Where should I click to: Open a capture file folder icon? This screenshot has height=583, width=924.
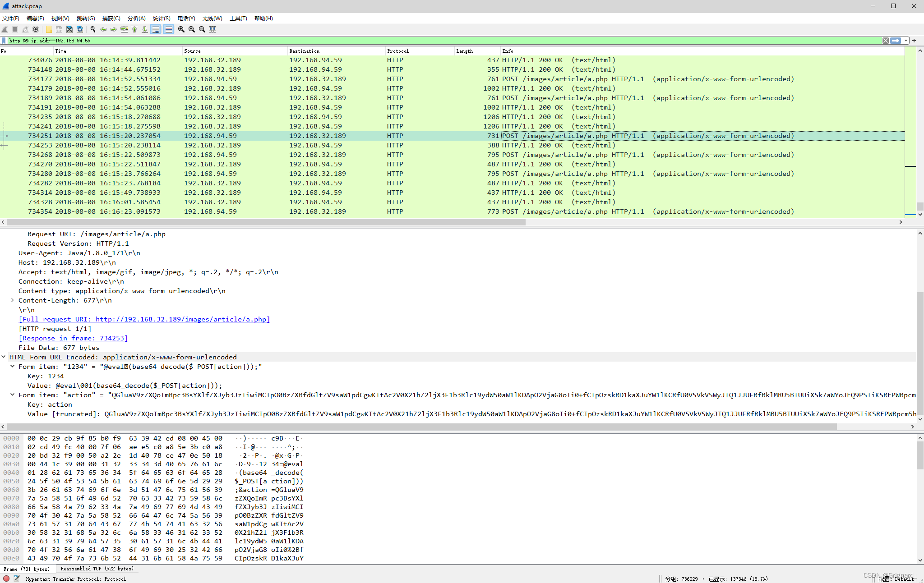49,29
